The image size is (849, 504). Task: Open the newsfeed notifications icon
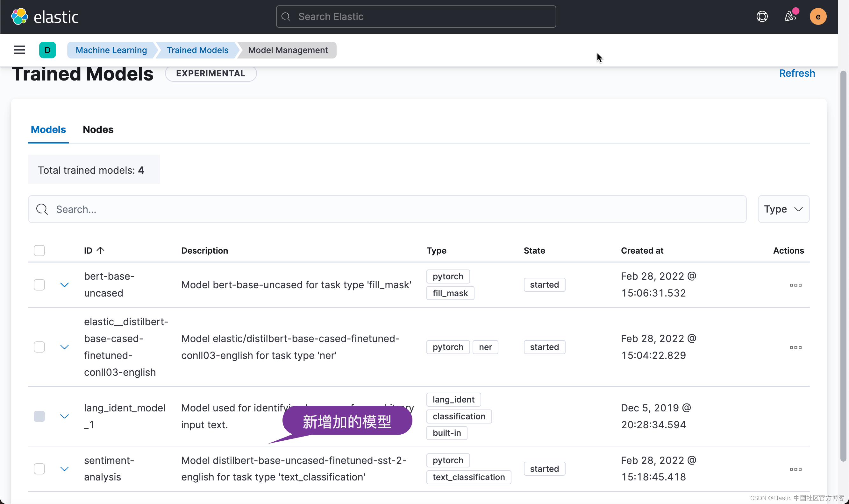790,17
